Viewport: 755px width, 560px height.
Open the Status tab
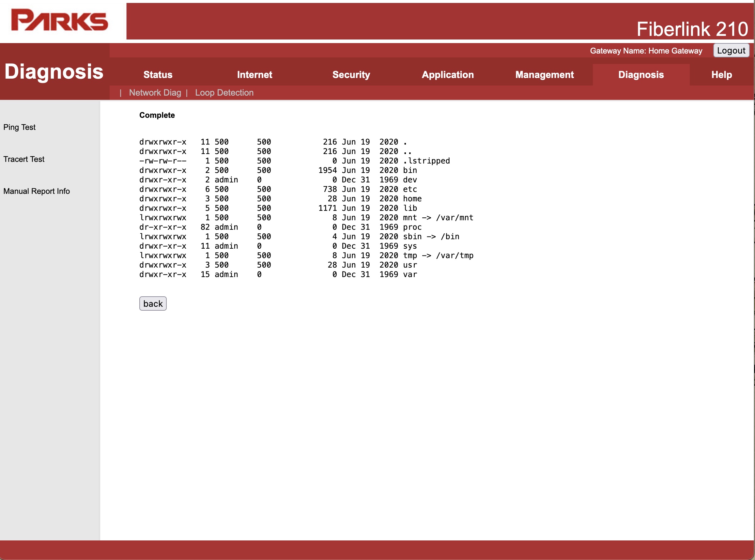158,75
